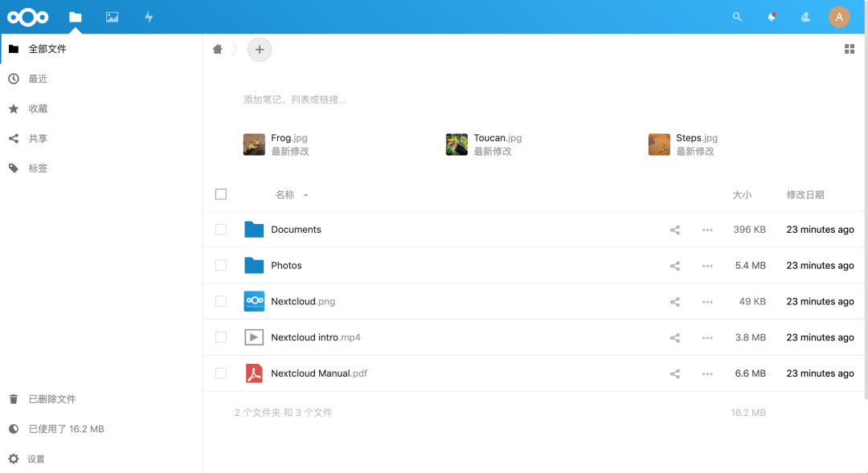Image resolution: width=868 pixels, height=473 pixels.
Task: Click Photos 5.4 MB size
Action: 750,266
